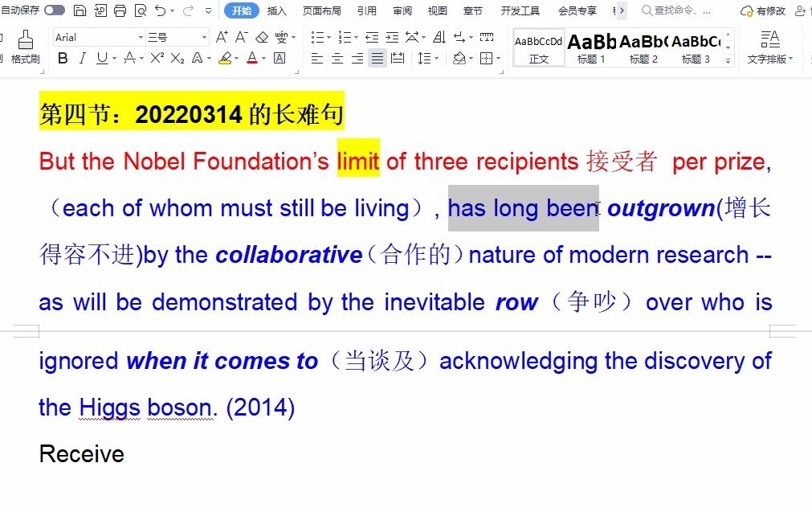This screenshot has width=812, height=508.
Task: Apply subscript formatting
Action: pyautogui.click(x=178, y=57)
